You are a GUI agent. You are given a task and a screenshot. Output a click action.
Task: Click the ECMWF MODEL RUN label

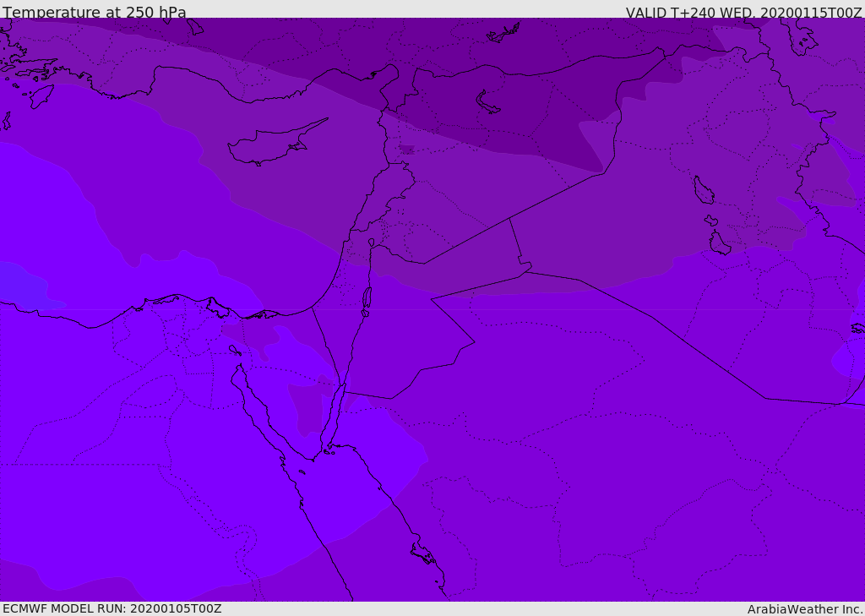pos(112,608)
